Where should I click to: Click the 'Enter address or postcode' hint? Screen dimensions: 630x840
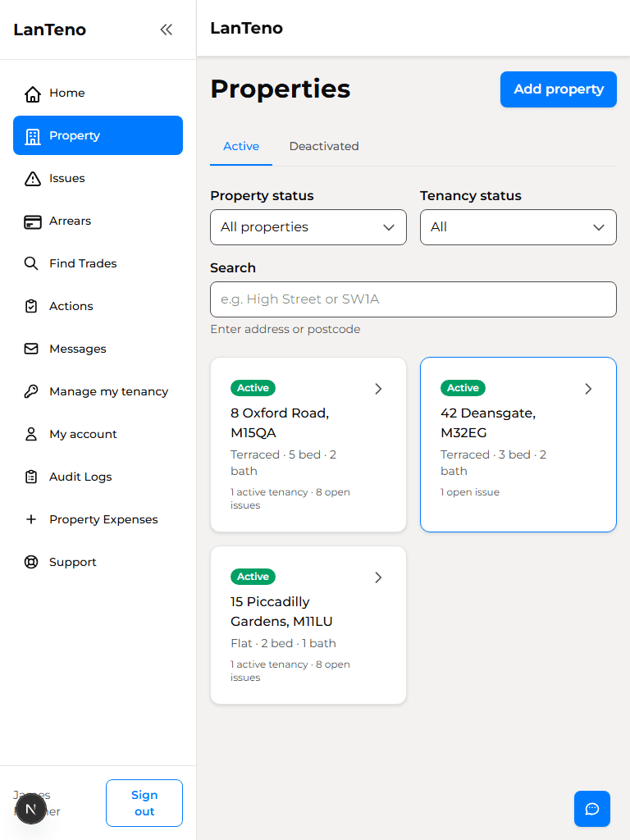click(285, 330)
